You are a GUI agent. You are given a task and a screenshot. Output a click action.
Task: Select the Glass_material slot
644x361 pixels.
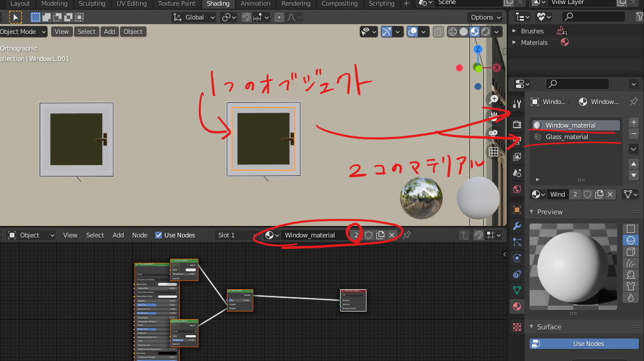[576, 137]
